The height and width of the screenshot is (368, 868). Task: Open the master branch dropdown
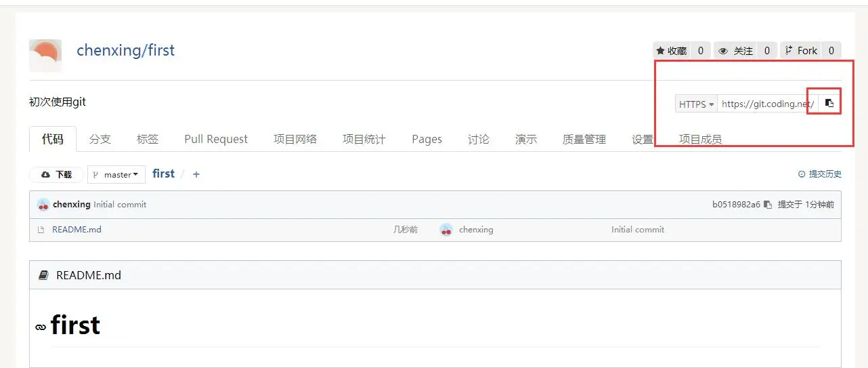coord(116,174)
